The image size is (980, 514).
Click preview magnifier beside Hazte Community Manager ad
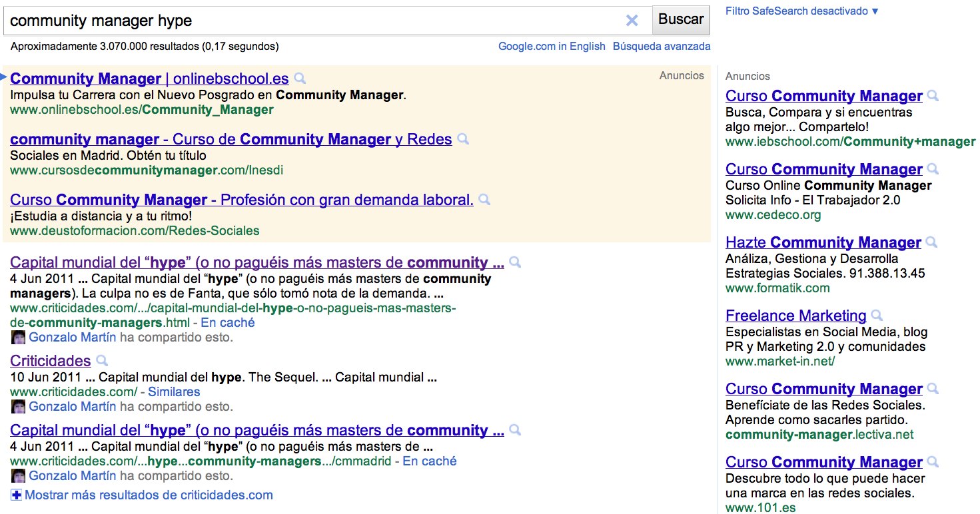point(932,242)
